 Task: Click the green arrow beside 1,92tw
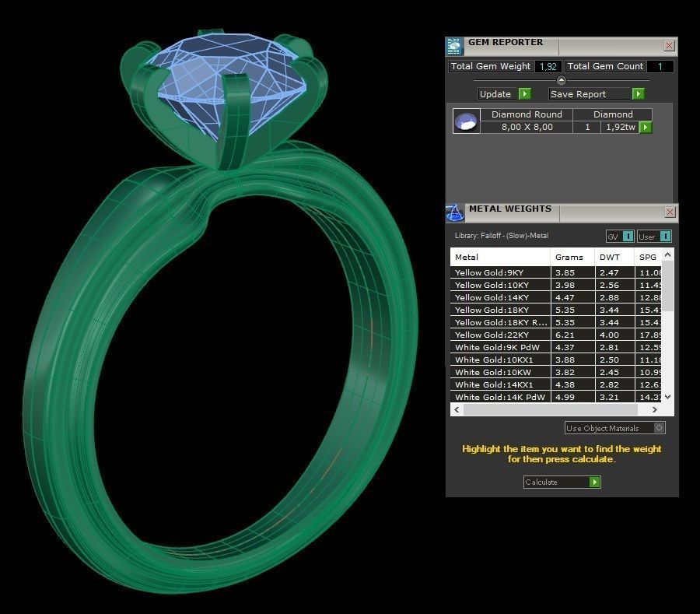click(x=645, y=128)
